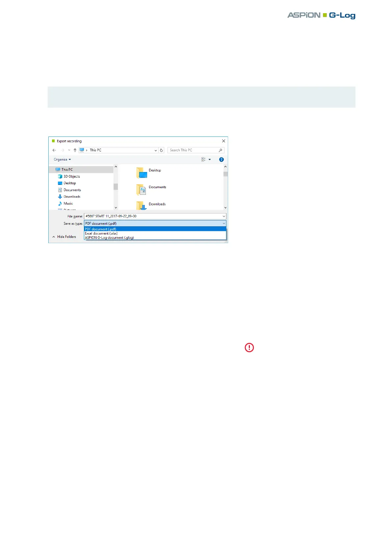Screen dimensions: 392x554
Task: Click the Back arrow in Export recording dialog
Action: pos(54,150)
